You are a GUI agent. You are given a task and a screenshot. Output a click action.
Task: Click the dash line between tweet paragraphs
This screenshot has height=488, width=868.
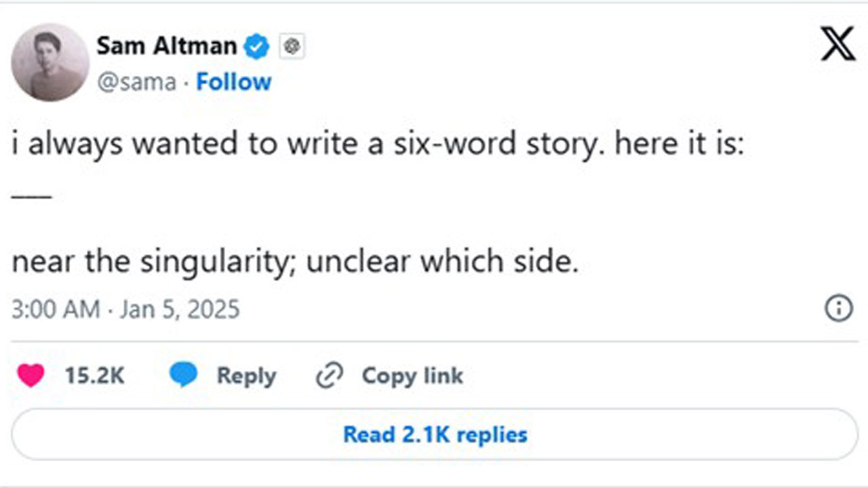[31, 197]
